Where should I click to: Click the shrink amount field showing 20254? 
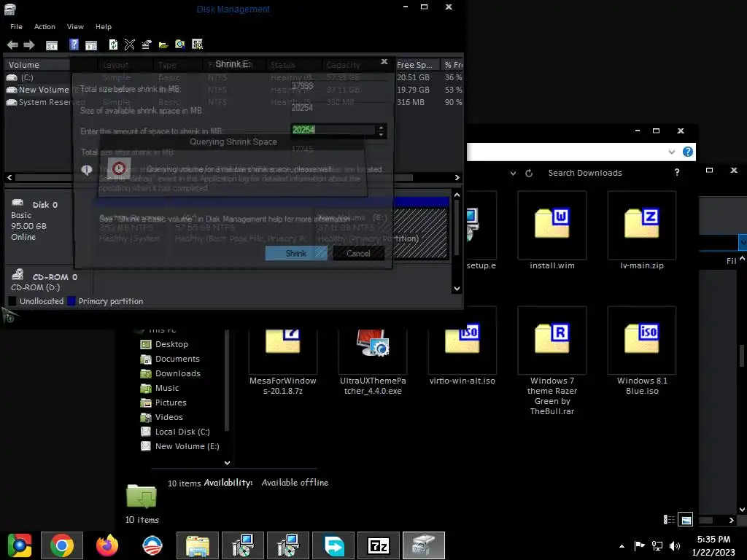pyautogui.click(x=333, y=130)
